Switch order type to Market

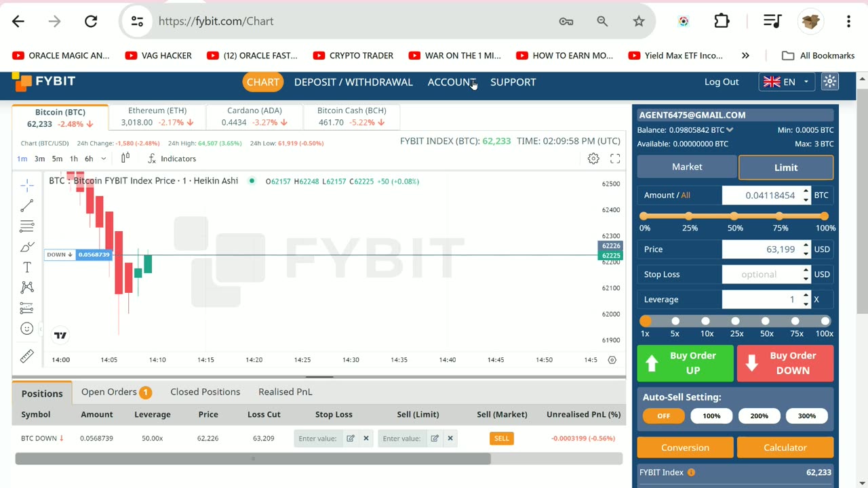coord(687,167)
